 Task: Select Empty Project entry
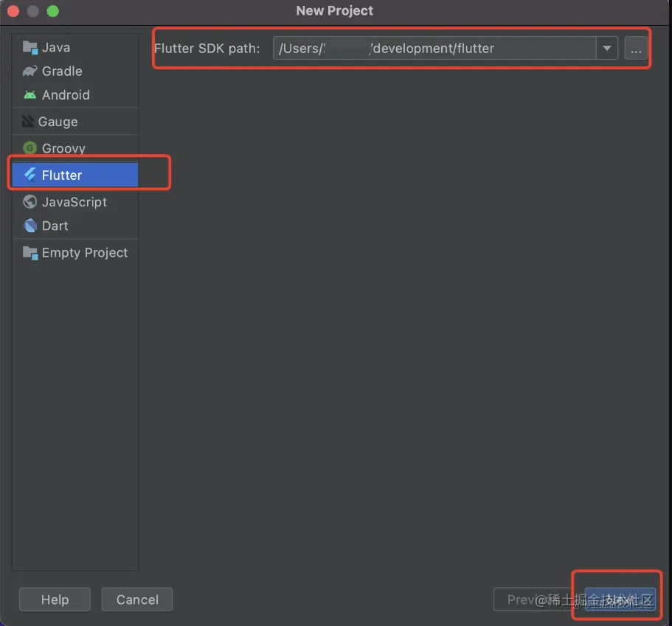pyautogui.click(x=75, y=253)
